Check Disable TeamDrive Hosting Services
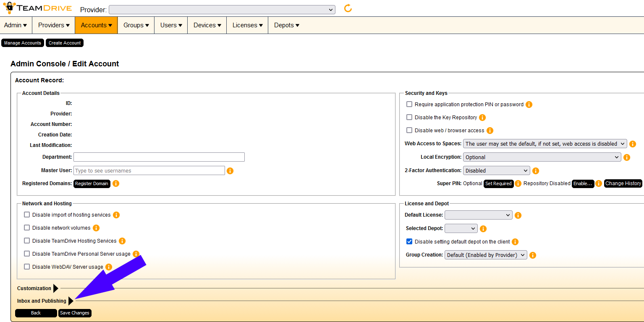644x322 pixels. point(27,241)
